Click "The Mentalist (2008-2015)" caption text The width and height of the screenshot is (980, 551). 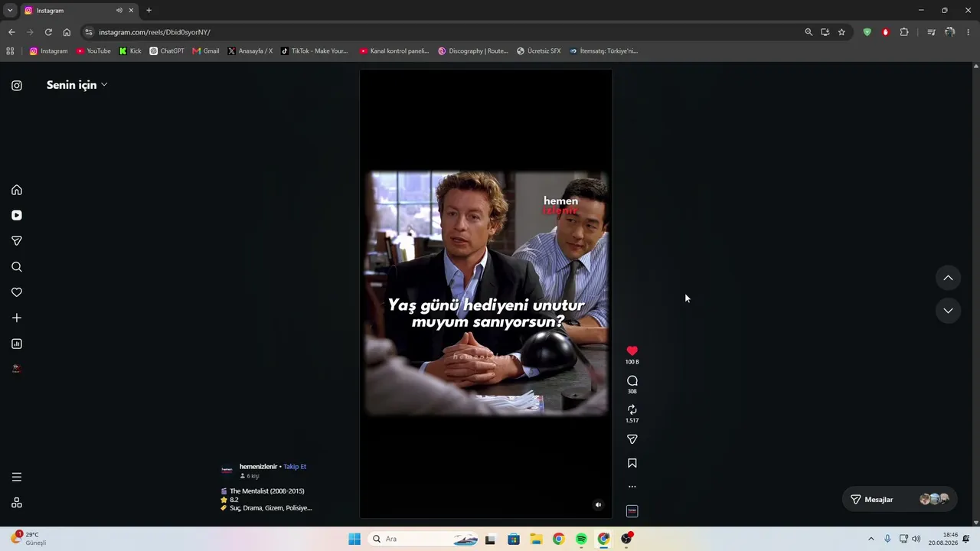pyautogui.click(x=267, y=491)
